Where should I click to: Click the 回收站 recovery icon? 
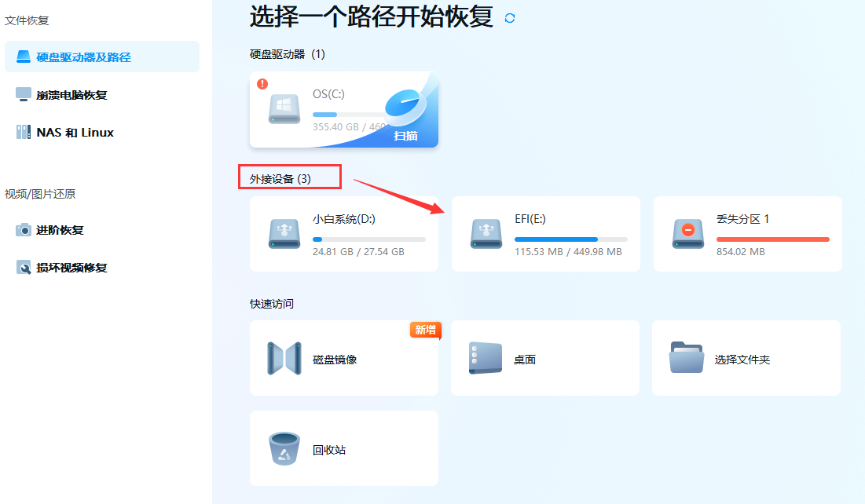[343, 448]
